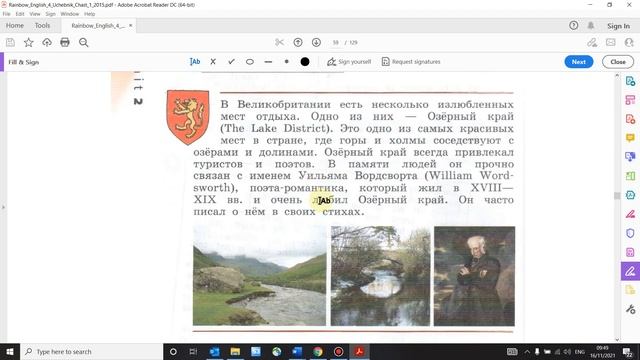Click the William Wordsworth portrait image
Image resolution: width=640 pixels, height=360 pixels.
coord(474,276)
